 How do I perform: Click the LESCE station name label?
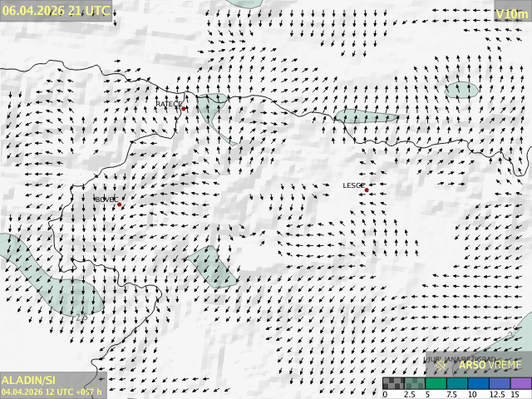coord(353,185)
